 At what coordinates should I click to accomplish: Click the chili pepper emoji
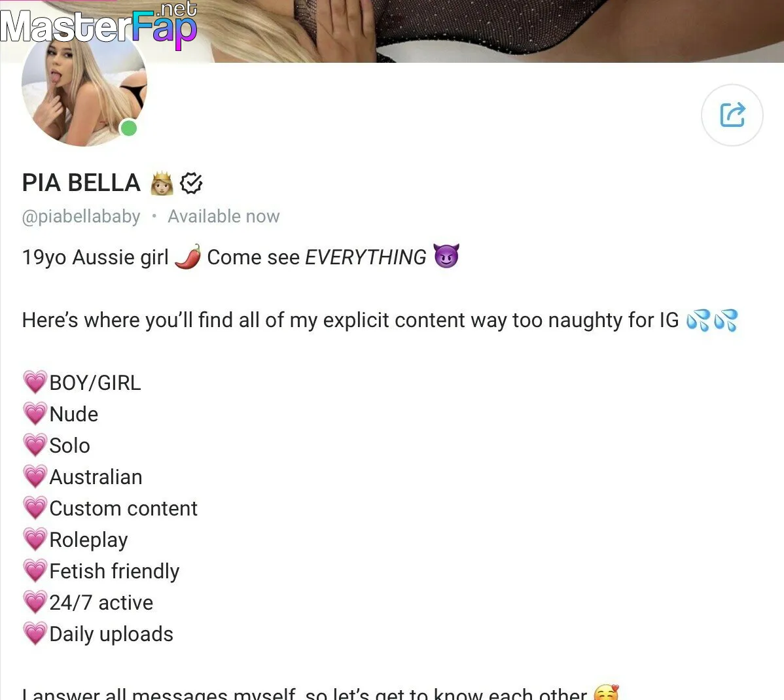[x=188, y=257]
